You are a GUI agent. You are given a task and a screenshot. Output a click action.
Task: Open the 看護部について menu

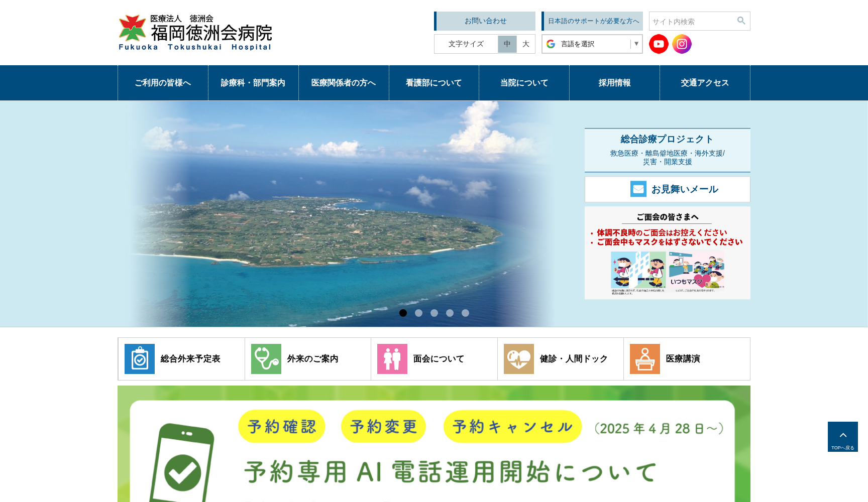tap(434, 83)
